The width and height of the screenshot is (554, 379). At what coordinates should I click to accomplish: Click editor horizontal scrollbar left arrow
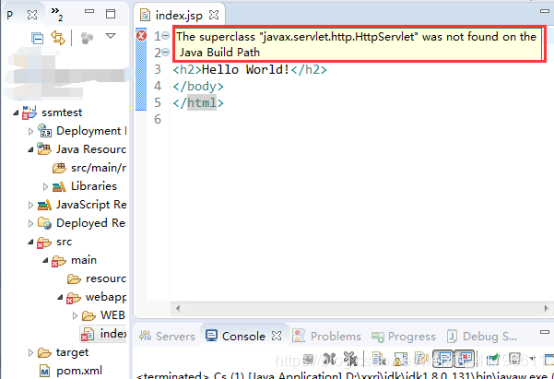(x=178, y=308)
